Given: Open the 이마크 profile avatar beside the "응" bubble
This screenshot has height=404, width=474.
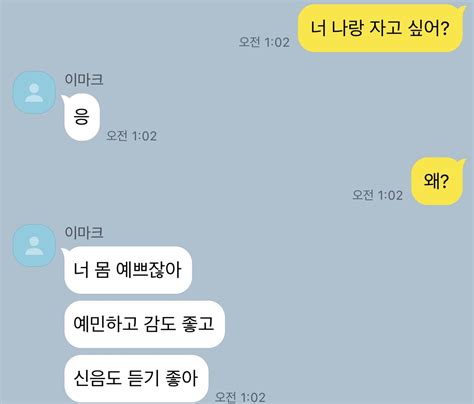Looking at the screenshot, I should point(34,92).
